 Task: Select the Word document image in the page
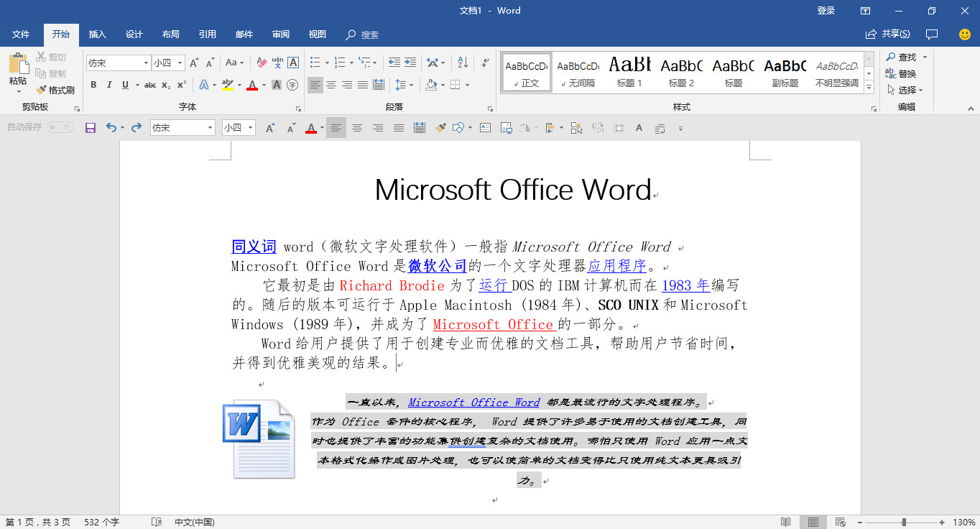click(259, 439)
